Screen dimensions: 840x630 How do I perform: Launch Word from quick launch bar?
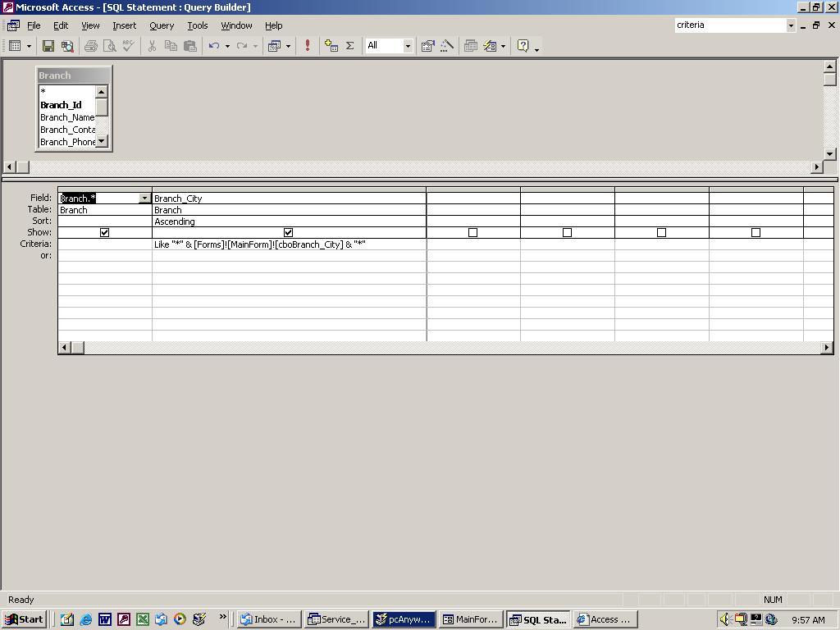pos(104,619)
